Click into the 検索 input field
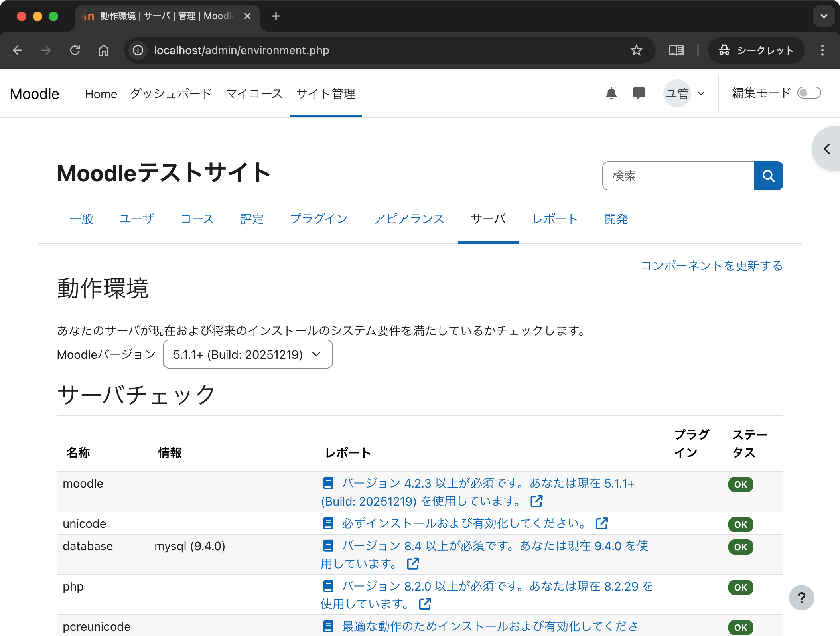 tap(678, 176)
